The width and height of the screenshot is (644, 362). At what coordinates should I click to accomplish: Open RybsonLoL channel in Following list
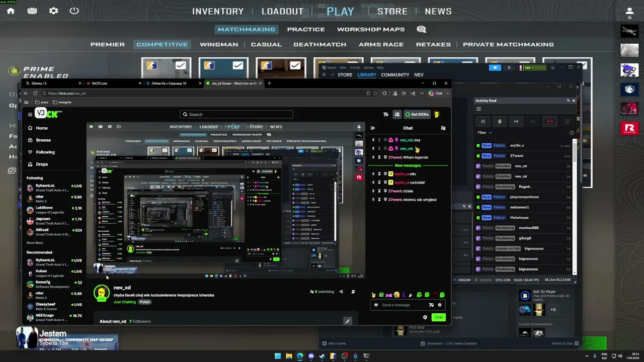click(x=54, y=188)
